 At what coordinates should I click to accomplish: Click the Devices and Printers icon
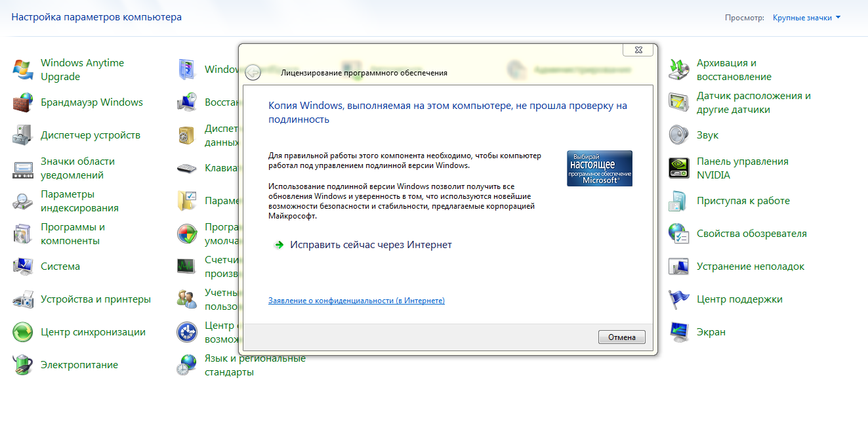coord(23,299)
